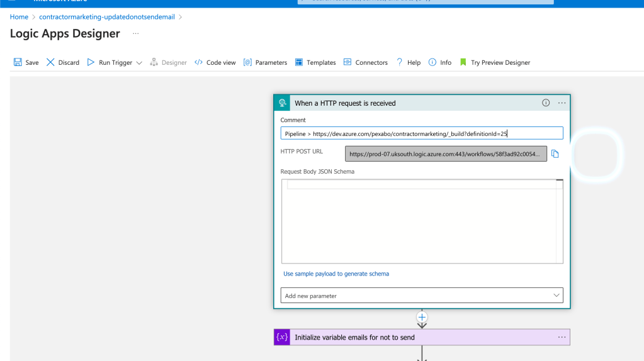Click the Azure portal search box at top

(x=426, y=1)
